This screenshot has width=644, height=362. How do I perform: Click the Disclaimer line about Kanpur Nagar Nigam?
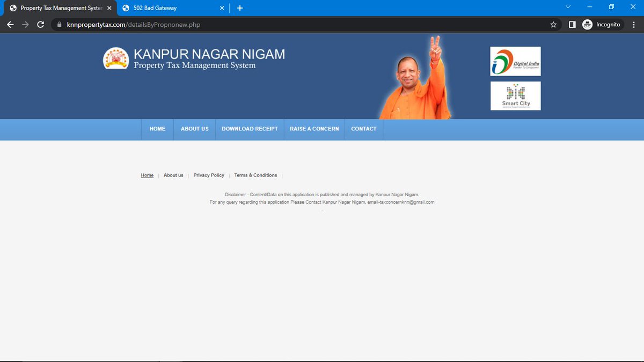click(x=322, y=195)
